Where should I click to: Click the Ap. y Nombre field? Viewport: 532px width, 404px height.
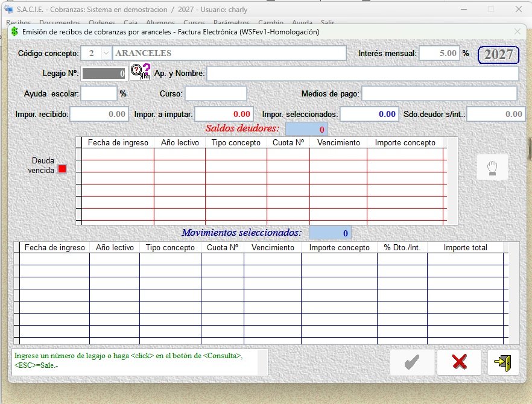click(363, 74)
